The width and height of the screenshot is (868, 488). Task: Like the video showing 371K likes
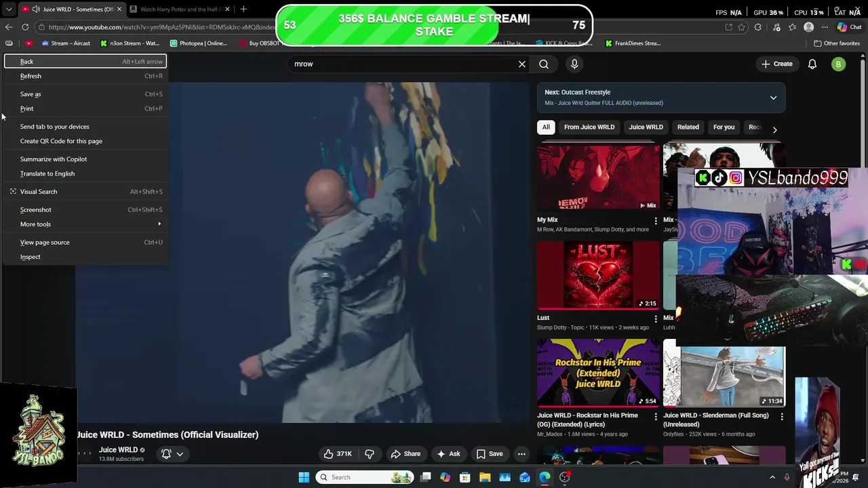(338, 454)
